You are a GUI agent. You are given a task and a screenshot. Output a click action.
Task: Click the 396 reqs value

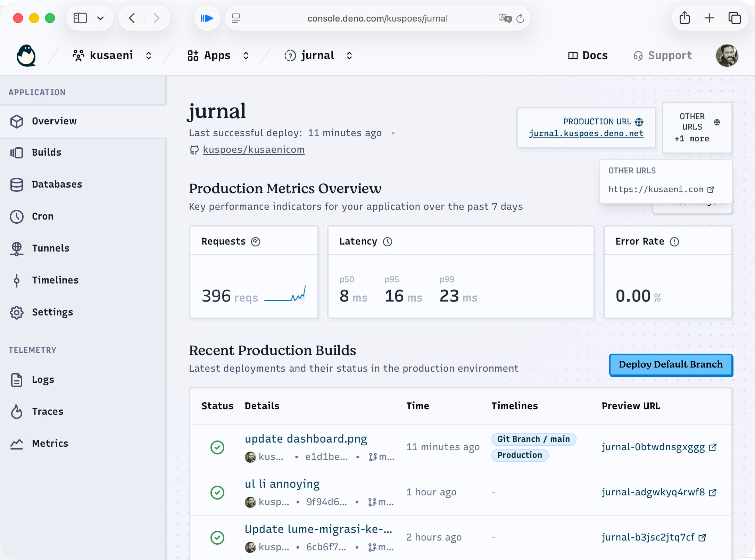[x=230, y=296]
